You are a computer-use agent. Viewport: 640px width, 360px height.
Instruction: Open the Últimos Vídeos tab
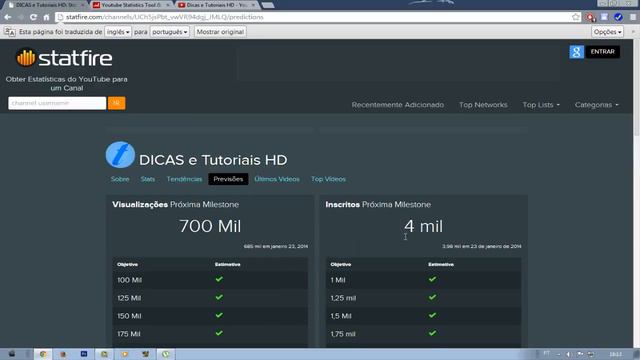tap(277, 179)
